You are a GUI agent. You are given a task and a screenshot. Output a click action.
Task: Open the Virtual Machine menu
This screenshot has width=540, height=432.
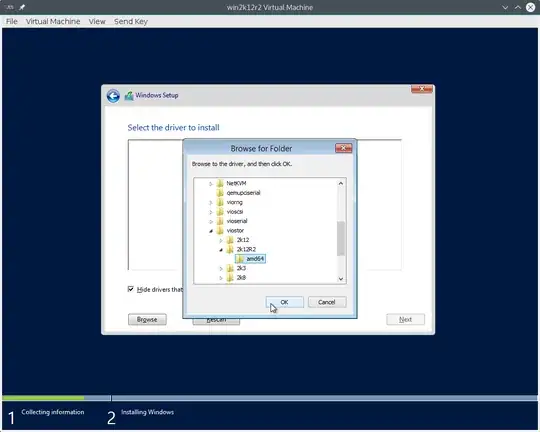click(53, 21)
